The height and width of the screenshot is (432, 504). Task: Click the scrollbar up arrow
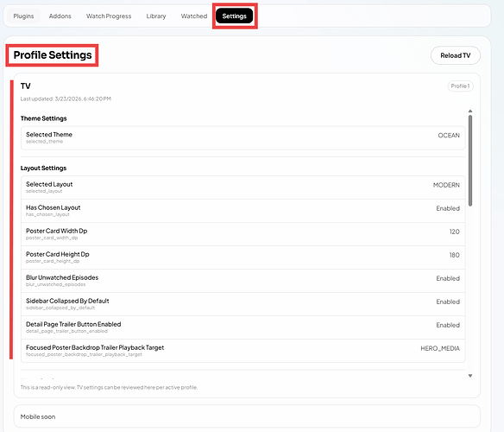(470, 111)
